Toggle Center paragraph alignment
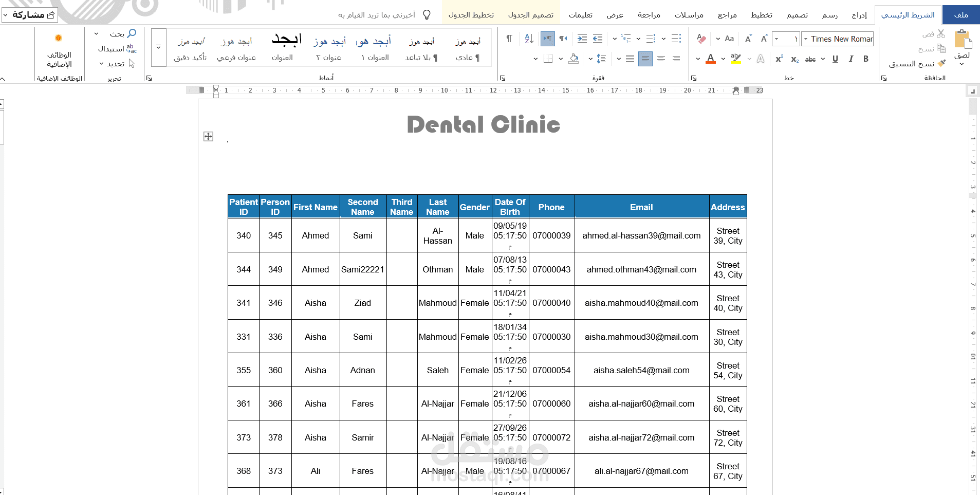Screen dimensions: 980x495 click(x=661, y=59)
